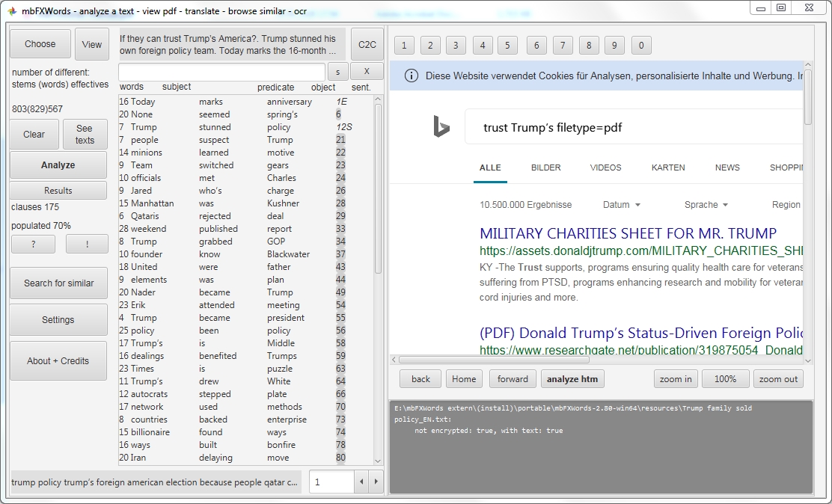Click the Analyze button
Screen dimensions: 832x504
click(58, 165)
